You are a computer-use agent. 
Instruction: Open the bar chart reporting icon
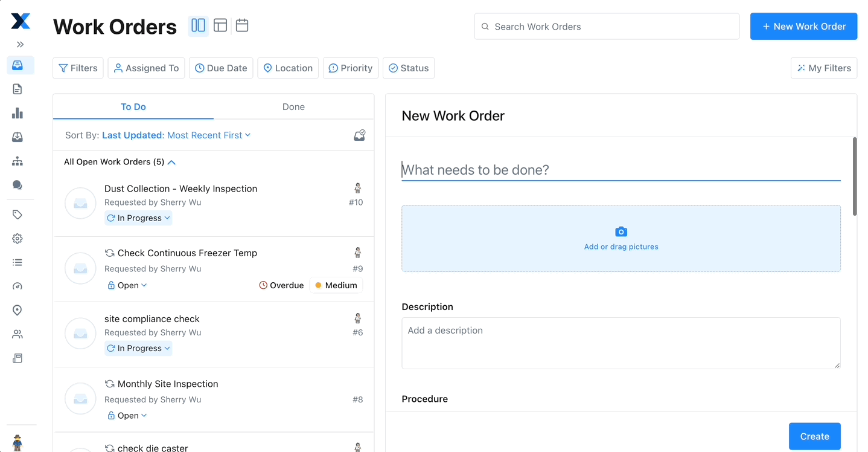pos(18,113)
